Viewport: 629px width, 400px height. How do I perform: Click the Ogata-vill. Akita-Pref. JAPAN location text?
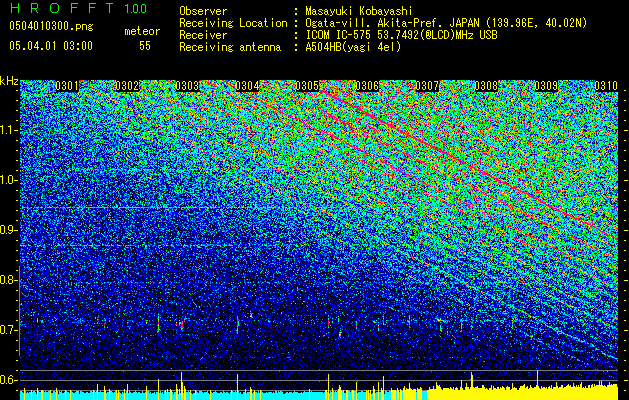coord(446,23)
